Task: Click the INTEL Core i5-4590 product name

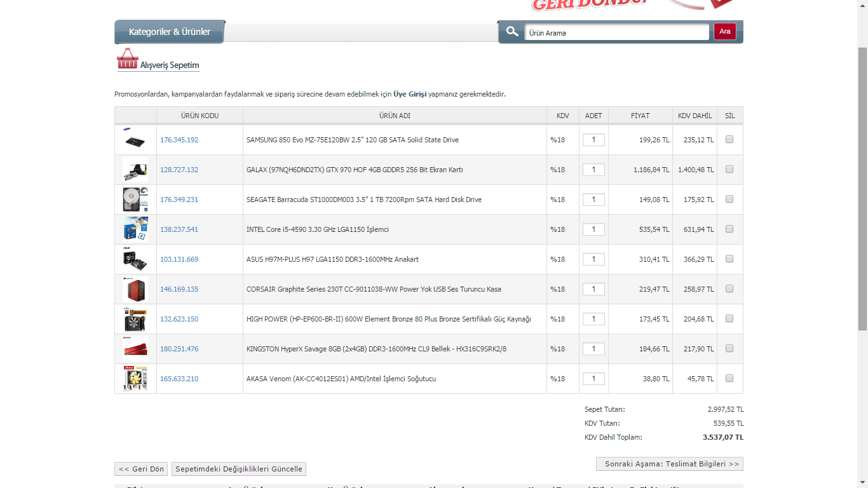Action: [x=318, y=229]
